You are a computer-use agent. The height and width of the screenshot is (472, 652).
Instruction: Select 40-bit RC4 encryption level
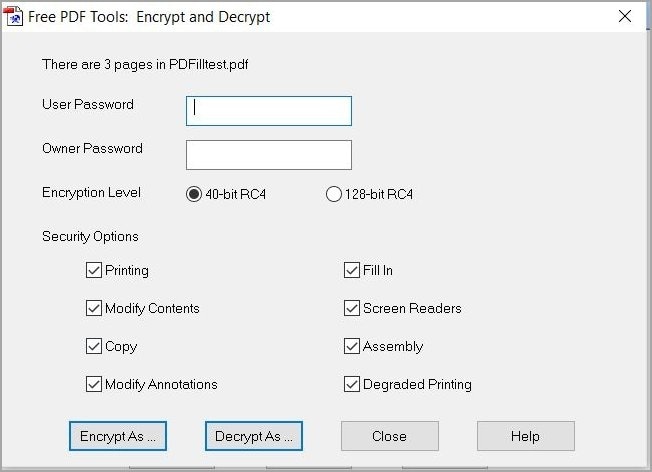click(x=194, y=195)
